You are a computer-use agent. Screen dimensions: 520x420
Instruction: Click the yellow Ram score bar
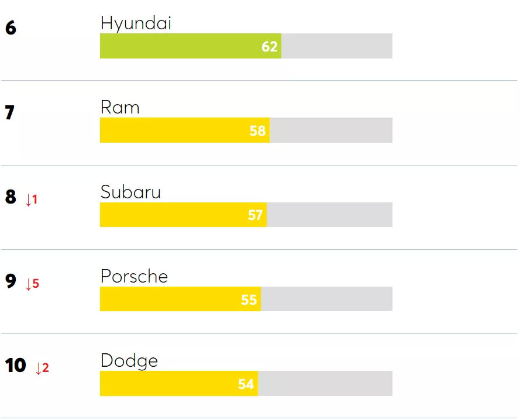pyautogui.click(x=175, y=130)
